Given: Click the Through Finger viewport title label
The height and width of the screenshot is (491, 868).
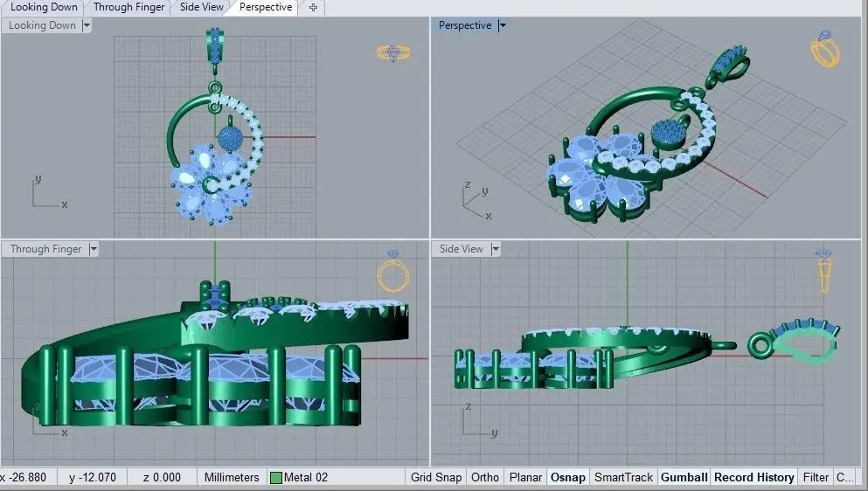Looking at the screenshot, I should (46, 249).
